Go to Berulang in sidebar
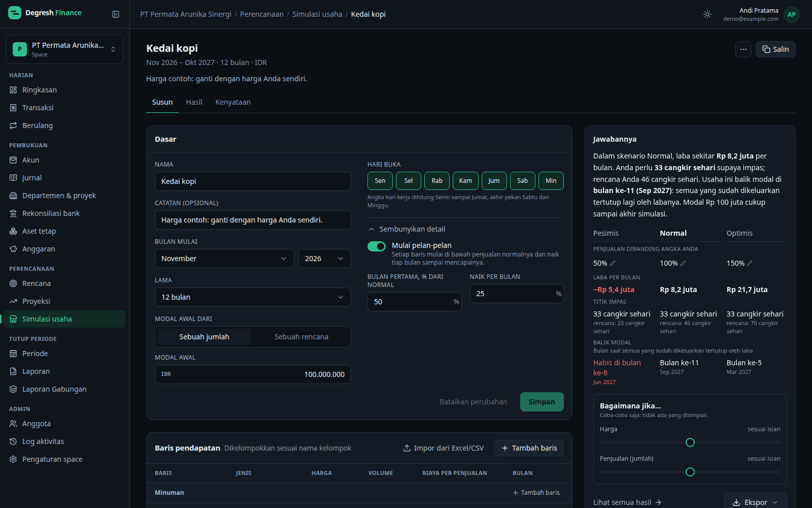This screenshot has width=812, height=508. coord(64,125)
